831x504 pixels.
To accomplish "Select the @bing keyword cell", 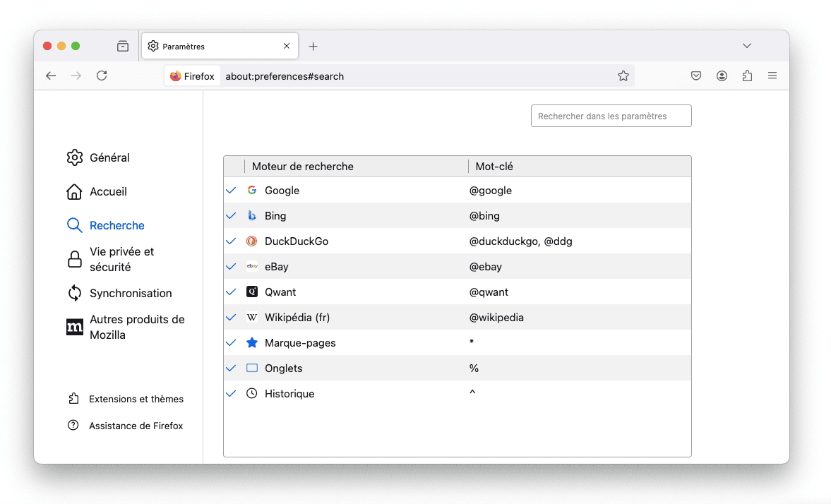I will point(484,216).
